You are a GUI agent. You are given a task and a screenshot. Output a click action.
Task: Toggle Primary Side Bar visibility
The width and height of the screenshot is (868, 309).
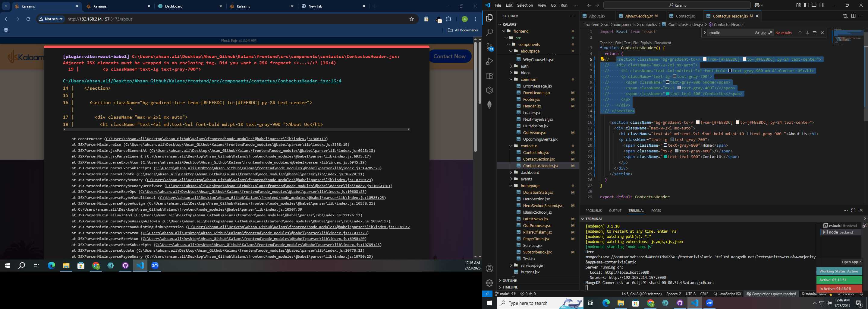[806, 5]
